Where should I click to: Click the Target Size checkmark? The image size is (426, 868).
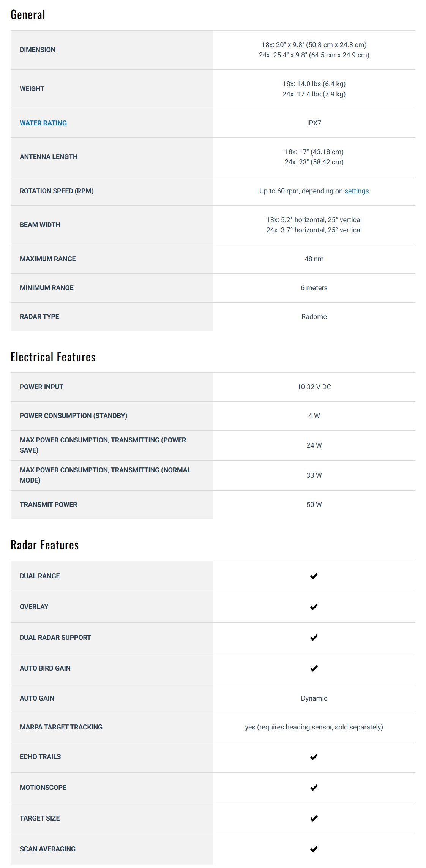tap(314, 818)
